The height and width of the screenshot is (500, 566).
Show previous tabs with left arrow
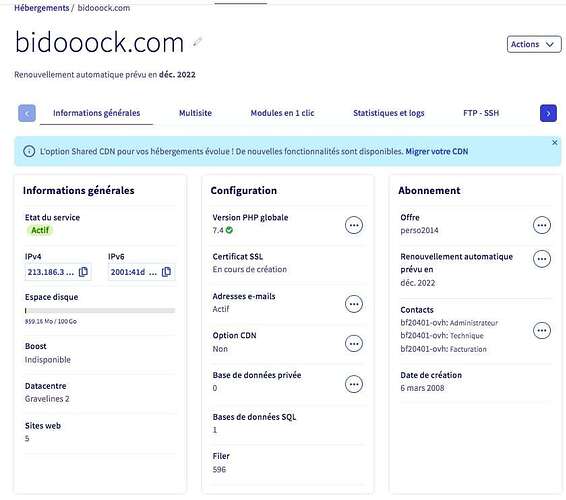(27, 113)
